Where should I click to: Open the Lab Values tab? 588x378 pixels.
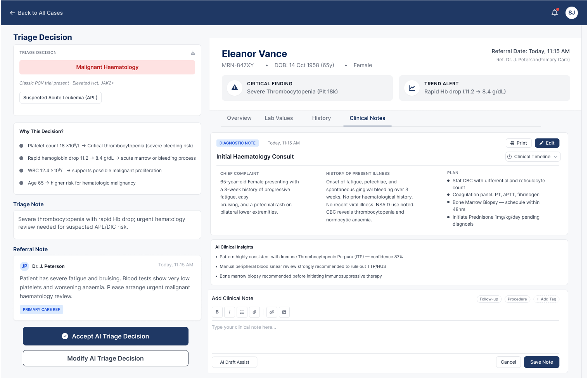[279, 118]
